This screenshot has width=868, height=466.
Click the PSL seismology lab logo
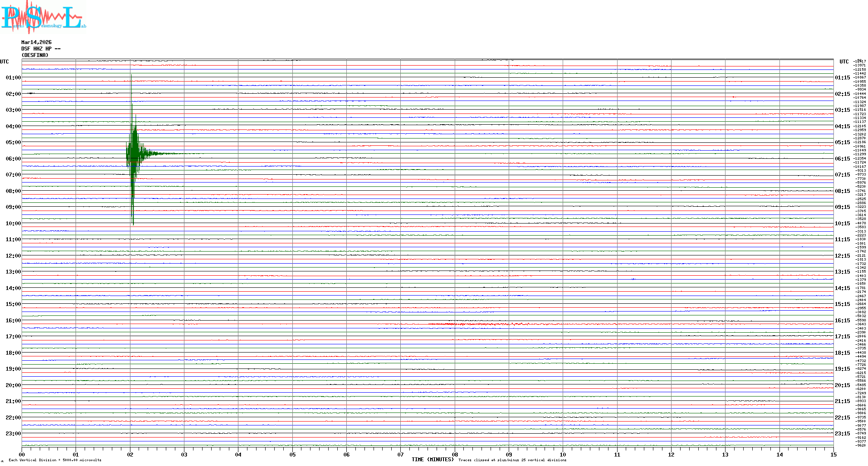[42, 17]
